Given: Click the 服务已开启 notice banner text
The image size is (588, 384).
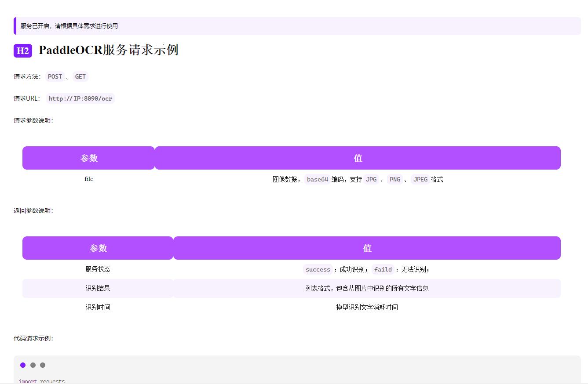Looking at the screenshot, I should coord(69,26).
